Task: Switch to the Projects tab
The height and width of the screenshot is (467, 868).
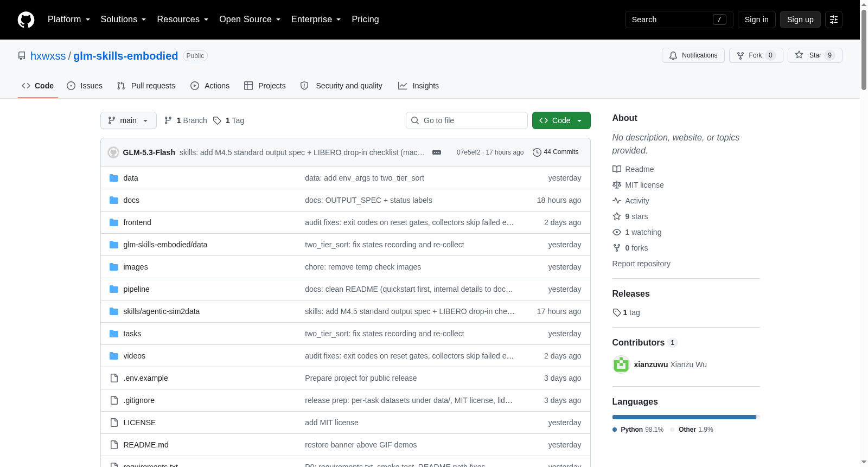Action: coord(265,86)
